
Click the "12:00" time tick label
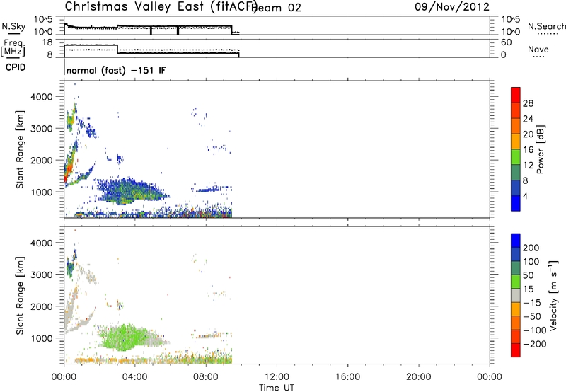(277, 377)
